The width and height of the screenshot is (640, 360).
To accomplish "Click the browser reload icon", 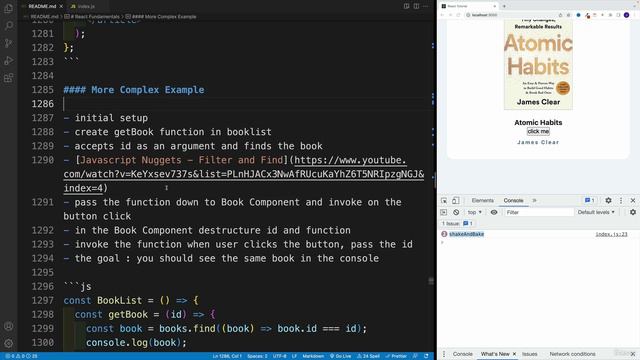I will click(x=458, y=15).
